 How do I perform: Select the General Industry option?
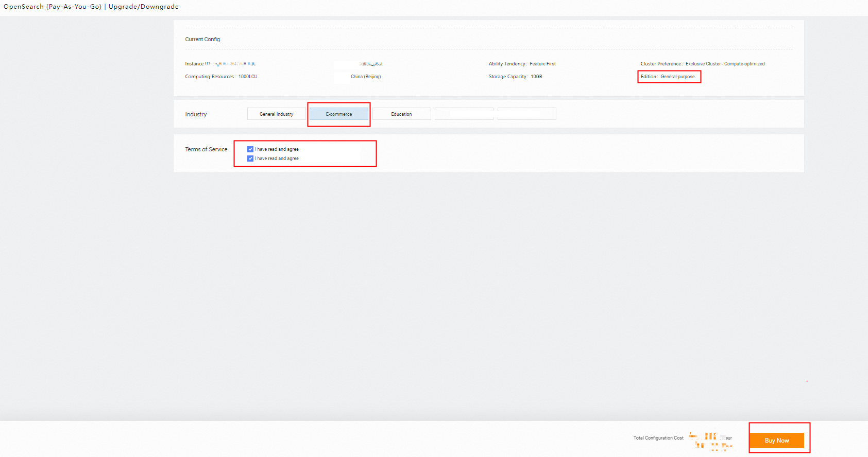click(277, 114)
